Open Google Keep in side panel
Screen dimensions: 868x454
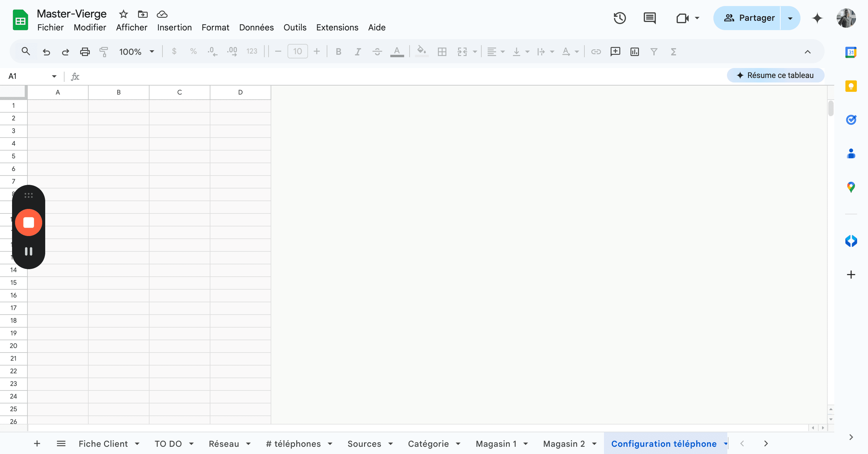point(851,86)
